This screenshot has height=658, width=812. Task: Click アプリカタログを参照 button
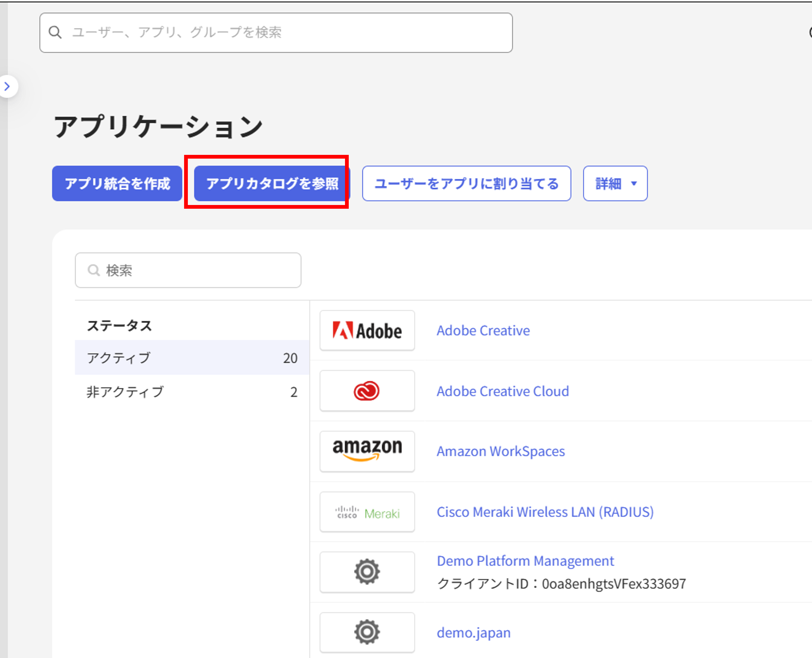pyautogui.click(x=271, y=183)
